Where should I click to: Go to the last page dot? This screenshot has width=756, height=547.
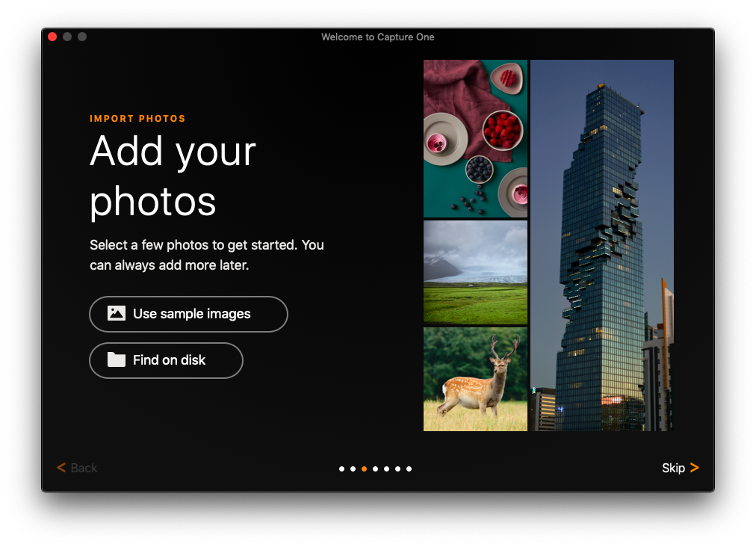click(409, 469)
